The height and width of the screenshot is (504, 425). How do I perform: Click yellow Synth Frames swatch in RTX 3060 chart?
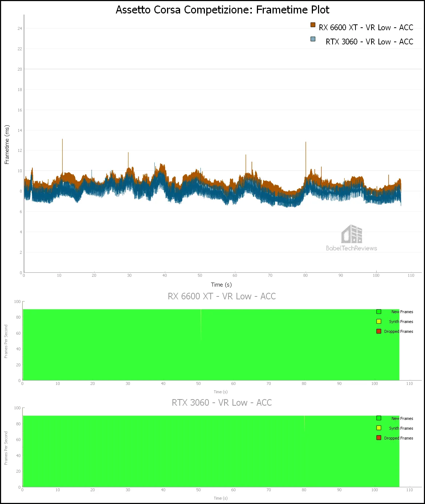click(x=379, y=428)
